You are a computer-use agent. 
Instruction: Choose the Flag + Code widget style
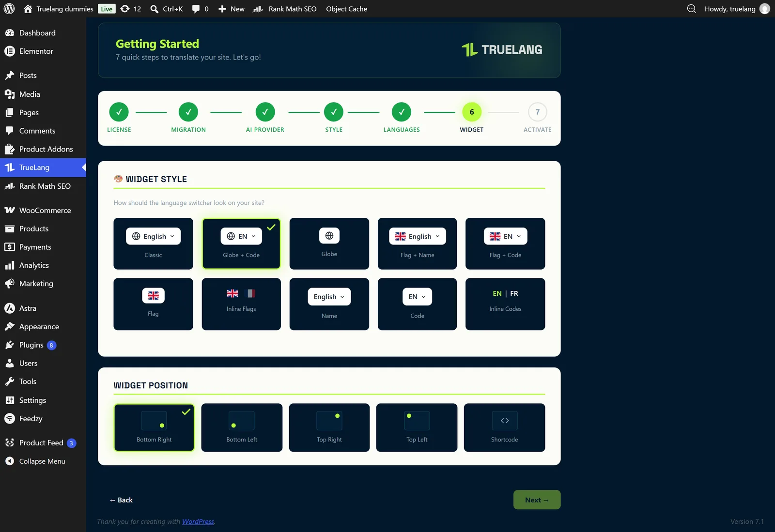pyautogui.click(x=505, y=243)
